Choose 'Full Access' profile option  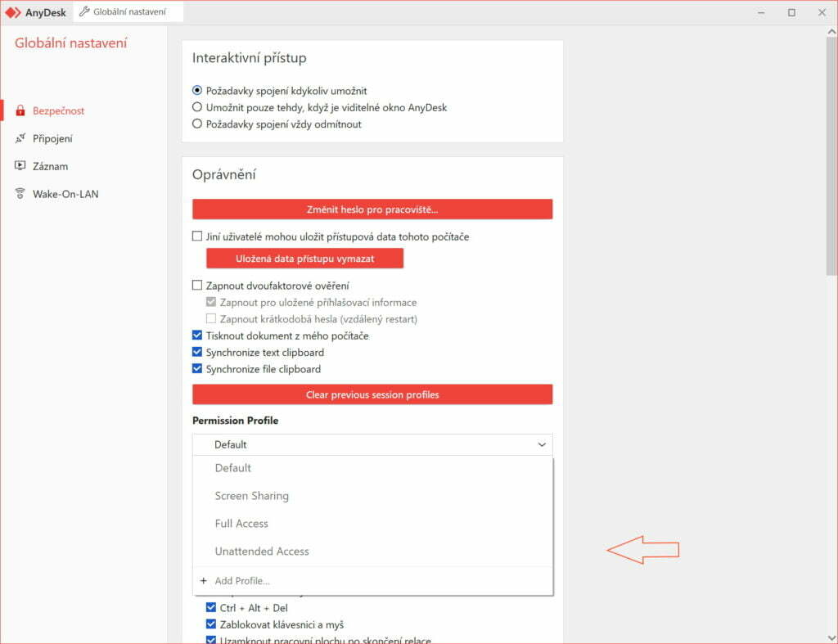(372, 523)
